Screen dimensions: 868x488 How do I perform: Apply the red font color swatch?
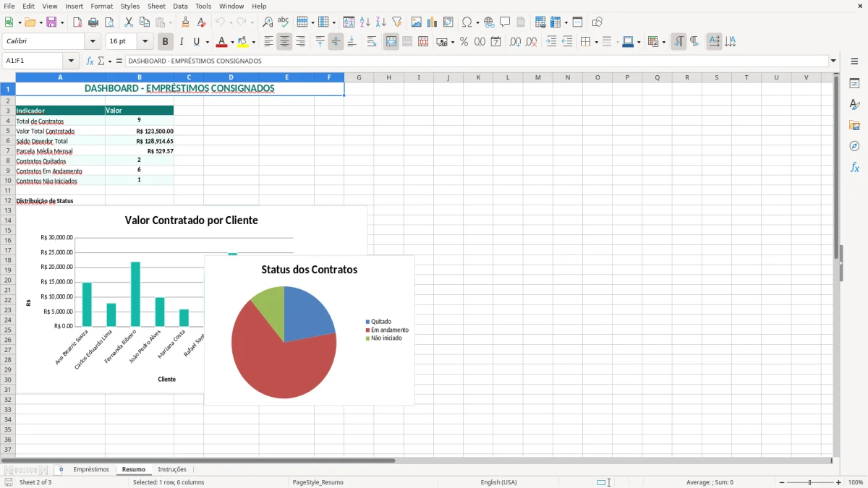[222, 42]
